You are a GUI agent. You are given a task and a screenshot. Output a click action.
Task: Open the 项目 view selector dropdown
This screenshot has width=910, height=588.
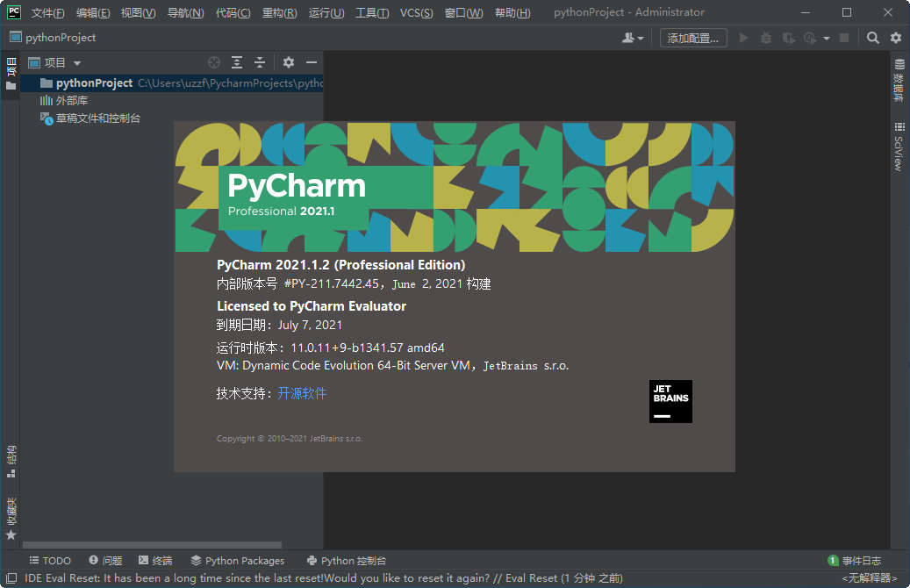point(55,62)
